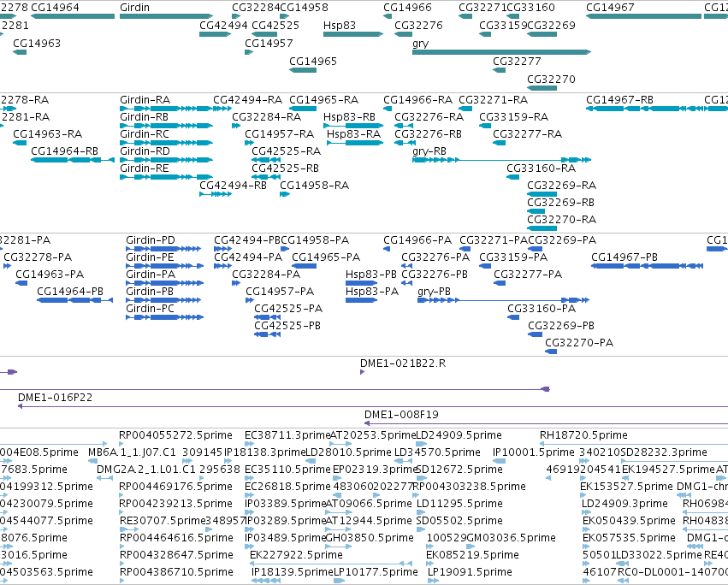The height and width of the screenshot is (585, 728).
Task: Click EST RP004386710.5prime label
Action: pos(176,572)
